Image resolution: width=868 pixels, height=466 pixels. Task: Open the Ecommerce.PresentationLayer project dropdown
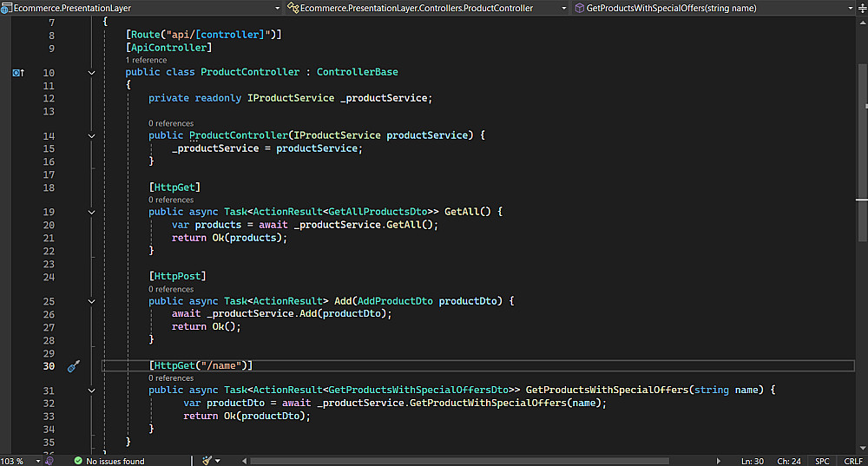(278, 8)
